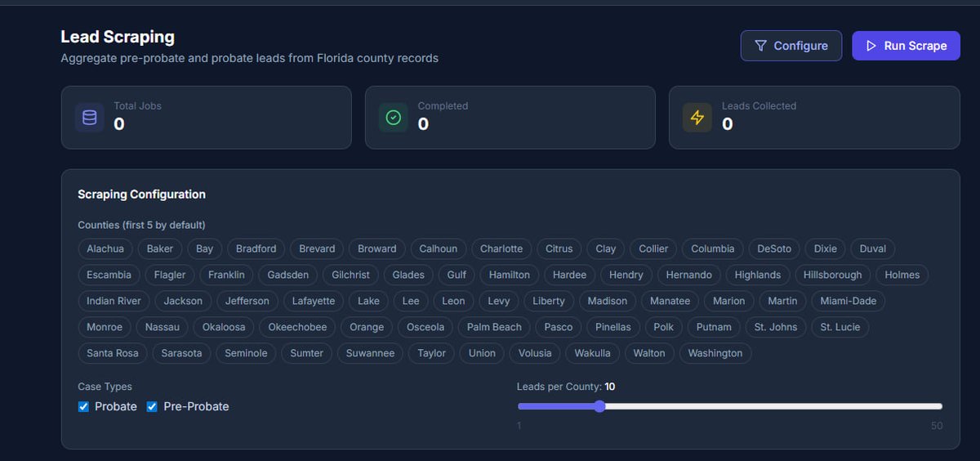Pick the Flagler county chip

[x=170, y=275]
